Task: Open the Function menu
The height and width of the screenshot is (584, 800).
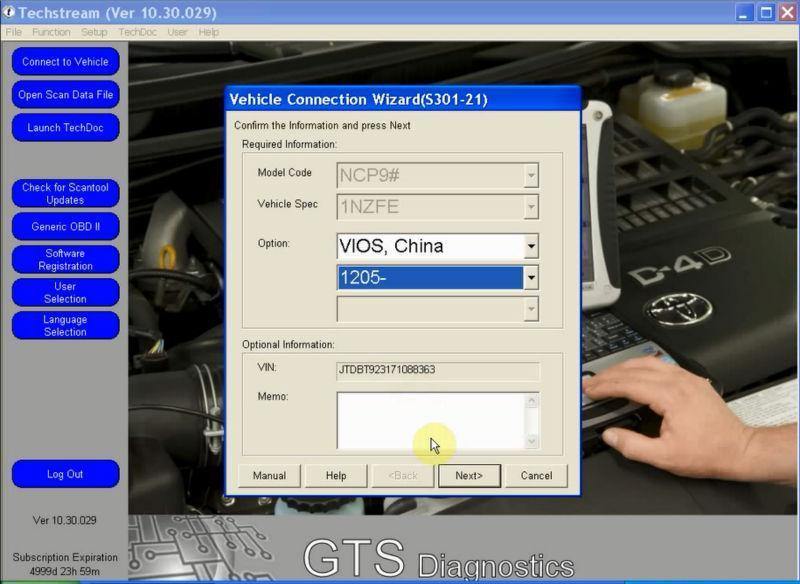Action: click(50, 32)
